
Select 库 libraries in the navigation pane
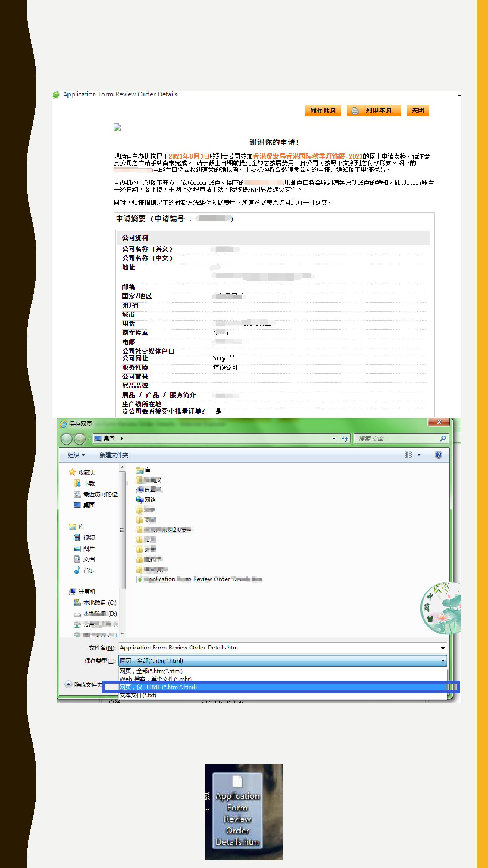coord(77,526)
